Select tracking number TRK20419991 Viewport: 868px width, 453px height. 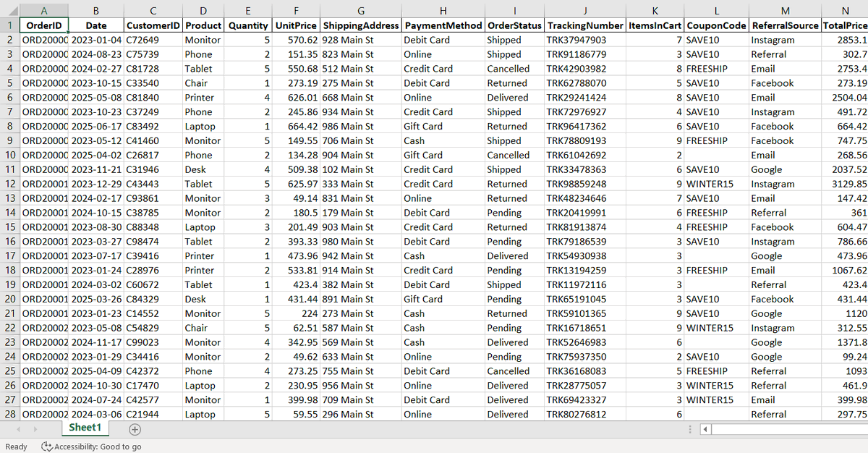click(x=584, y=213)
